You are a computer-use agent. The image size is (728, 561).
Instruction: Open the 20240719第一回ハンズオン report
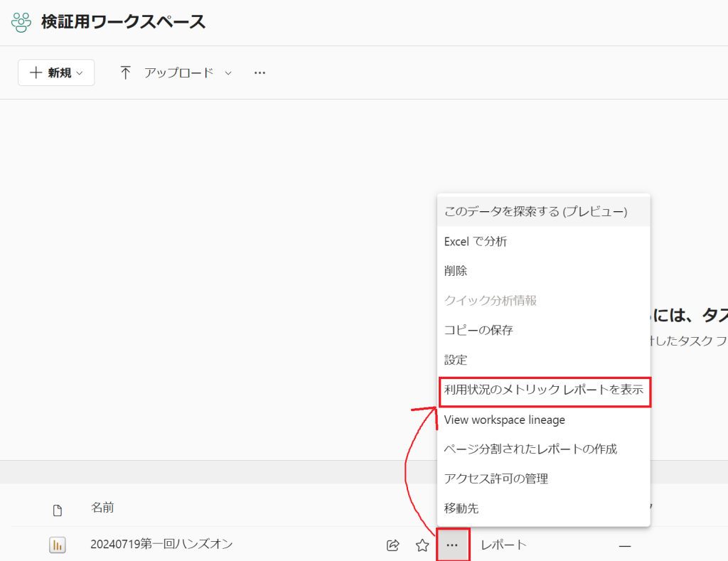(x=161, y=545)
